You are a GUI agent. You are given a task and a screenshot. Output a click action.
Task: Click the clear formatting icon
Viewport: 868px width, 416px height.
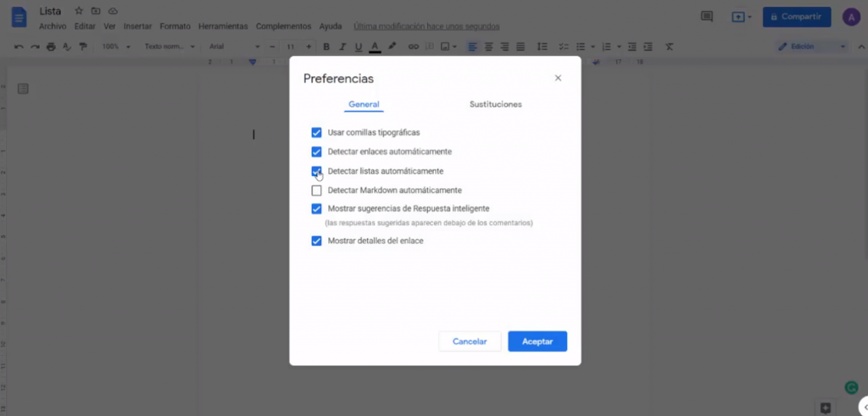click(669, 47)
